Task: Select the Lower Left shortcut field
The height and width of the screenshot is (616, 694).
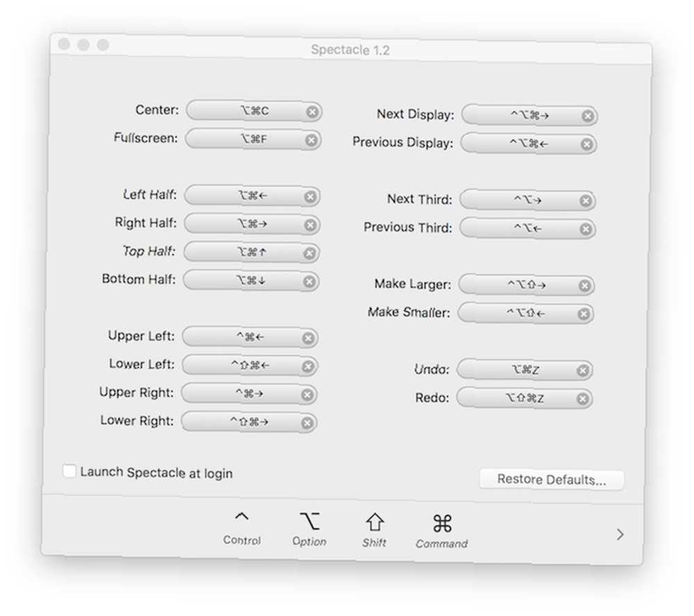Action: 250,366
